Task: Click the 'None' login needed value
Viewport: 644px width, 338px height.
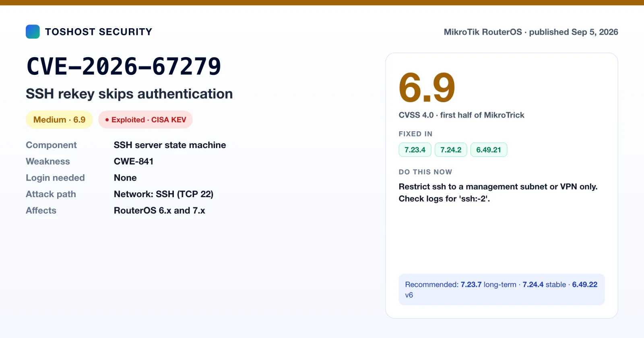Action: [125, 178]
